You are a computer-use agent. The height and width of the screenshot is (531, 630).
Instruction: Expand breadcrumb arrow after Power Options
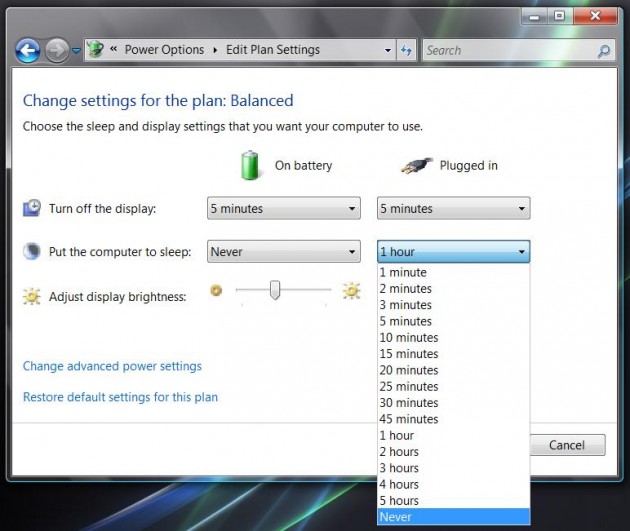point(215,50)
